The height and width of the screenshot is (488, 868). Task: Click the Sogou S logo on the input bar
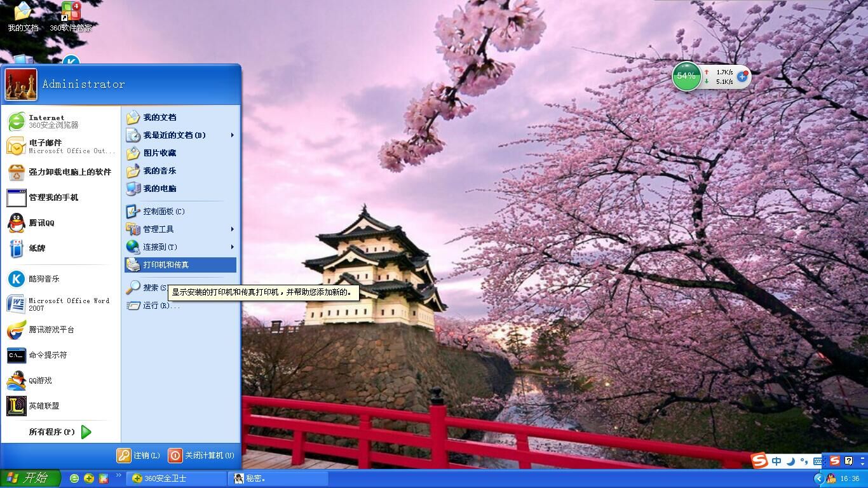coord(760,461)
